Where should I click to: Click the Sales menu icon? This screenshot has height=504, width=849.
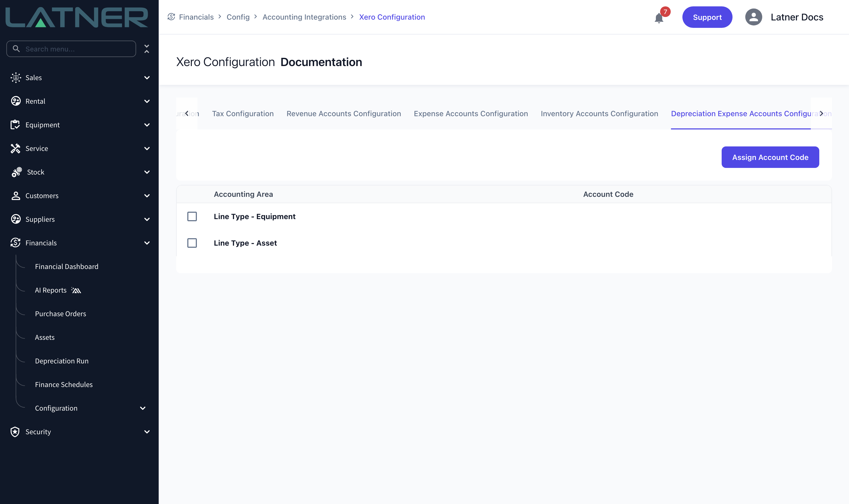click(16, 78)
